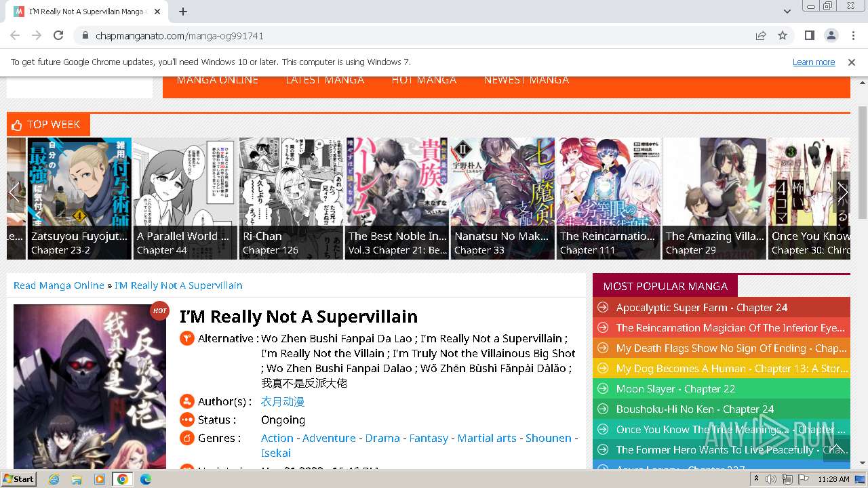Open My Death Flags Show No Sign
This screenshot has width=868, height=488.
pyautogui.click(x=731, y=348)
